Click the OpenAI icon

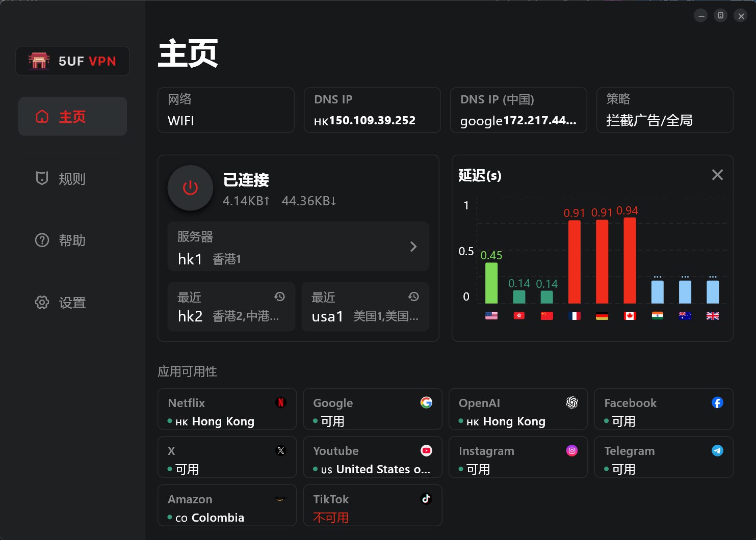[572, 402]
